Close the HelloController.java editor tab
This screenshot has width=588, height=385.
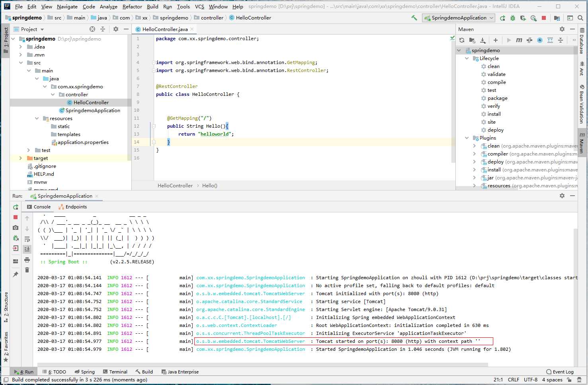click(192, 29)
